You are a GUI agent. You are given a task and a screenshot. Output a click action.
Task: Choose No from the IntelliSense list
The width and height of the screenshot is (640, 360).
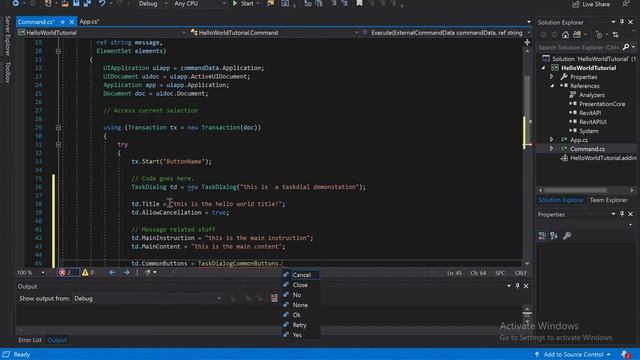click(300, 295)
